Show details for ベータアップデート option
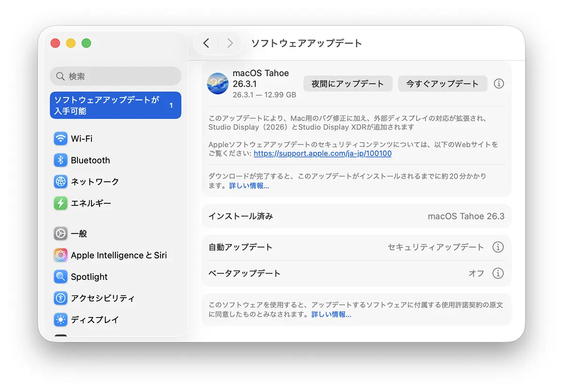Screen dimensions: 563x392 [x=499, y=273]
